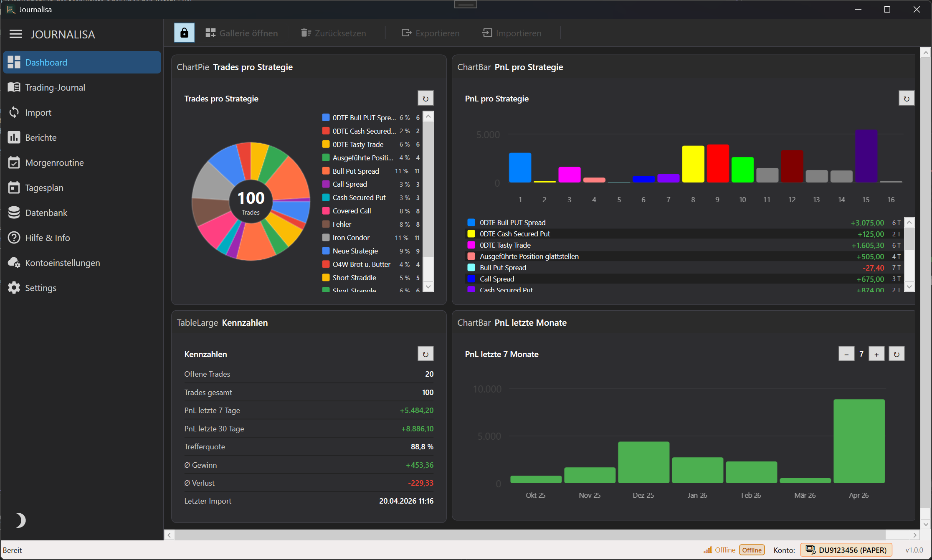Open the Settings page
The width and height of the screenshot is (932, 560).
[x=14, y=288]
